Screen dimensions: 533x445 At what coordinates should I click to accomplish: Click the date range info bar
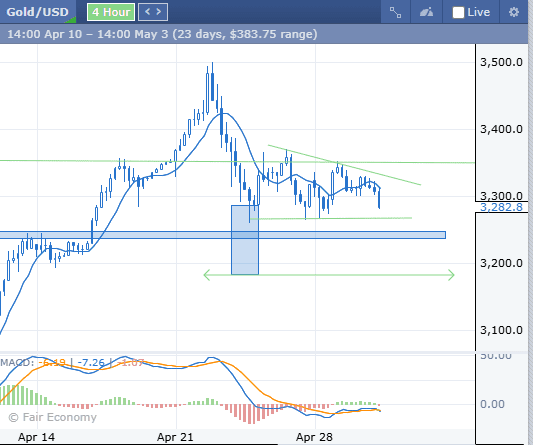pyautogui.click(x=264, y=34)
